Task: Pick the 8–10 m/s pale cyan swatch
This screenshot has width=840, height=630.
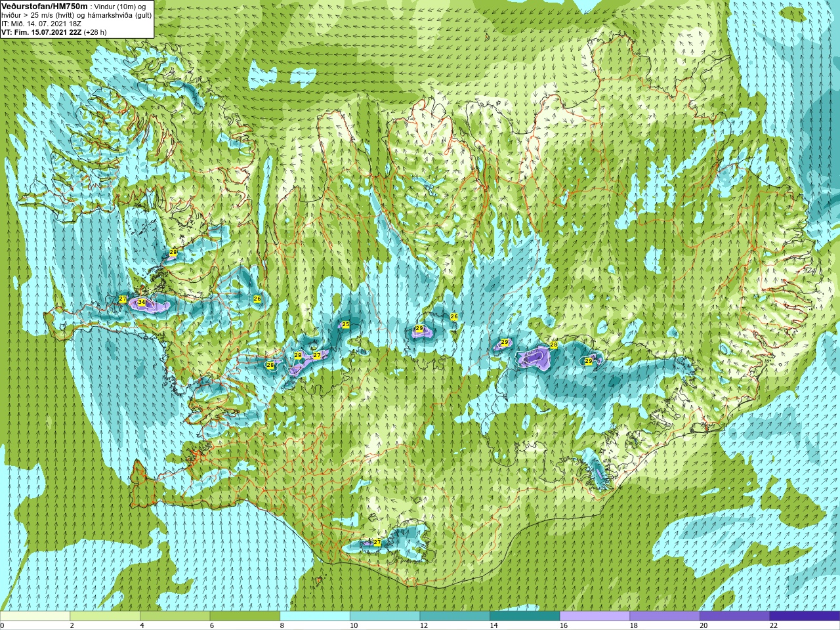Action: [314, 616]
